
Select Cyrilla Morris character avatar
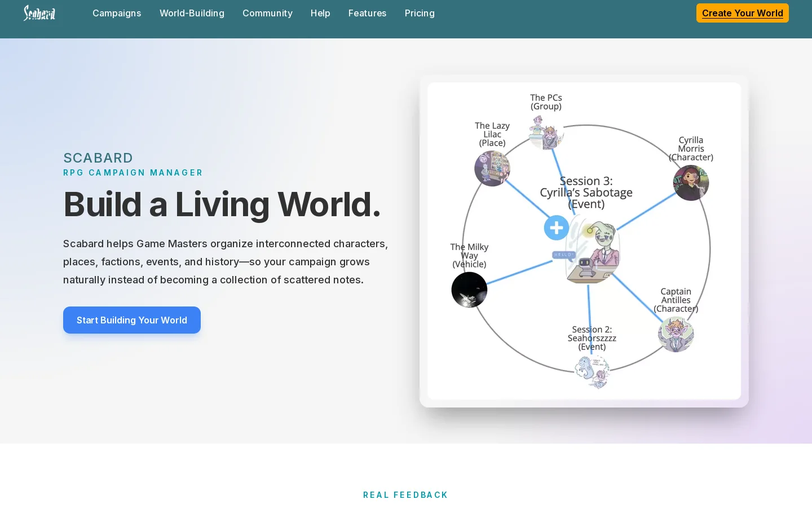[x=691, y=183]
